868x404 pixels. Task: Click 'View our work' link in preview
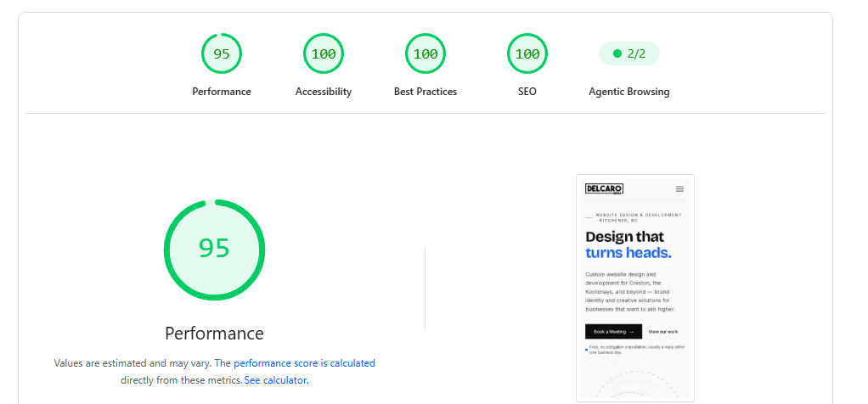tap(663, 332)
